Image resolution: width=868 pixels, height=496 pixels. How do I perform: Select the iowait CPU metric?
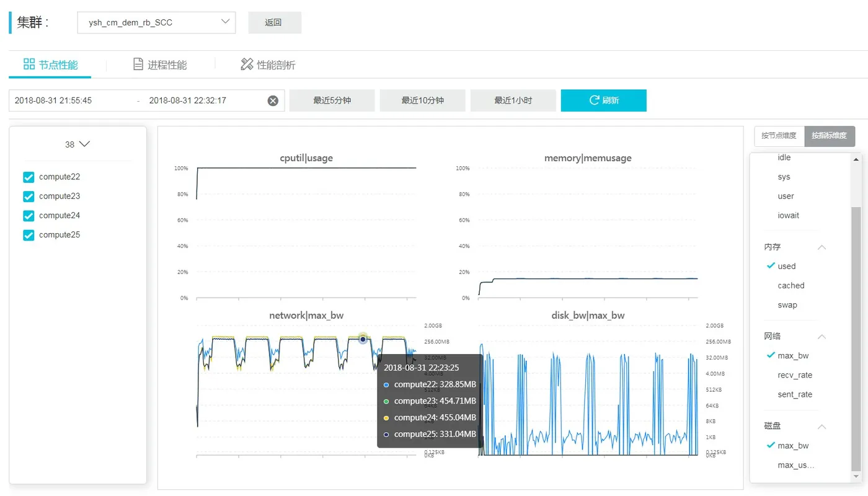click(788, 215)
